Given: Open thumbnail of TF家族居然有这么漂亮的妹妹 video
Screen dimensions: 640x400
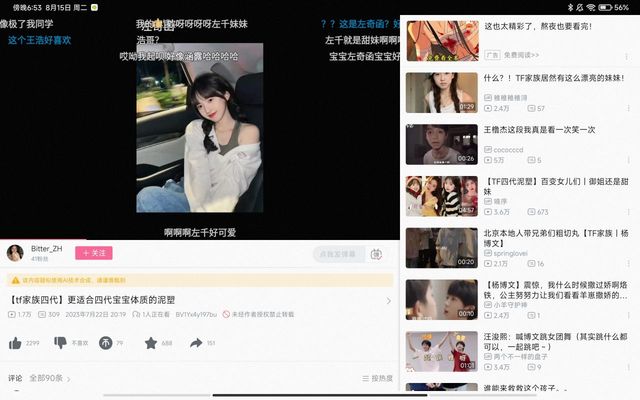Looking at the screenshot, I should (x=442, y=93).
